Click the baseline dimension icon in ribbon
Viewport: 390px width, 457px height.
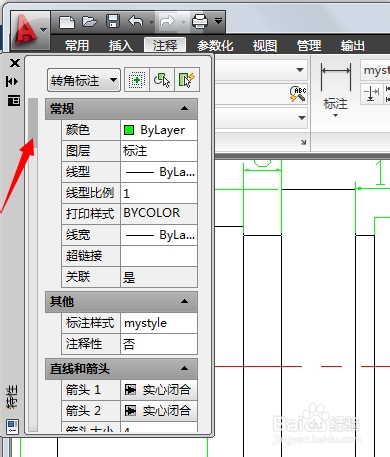(372, 94)
